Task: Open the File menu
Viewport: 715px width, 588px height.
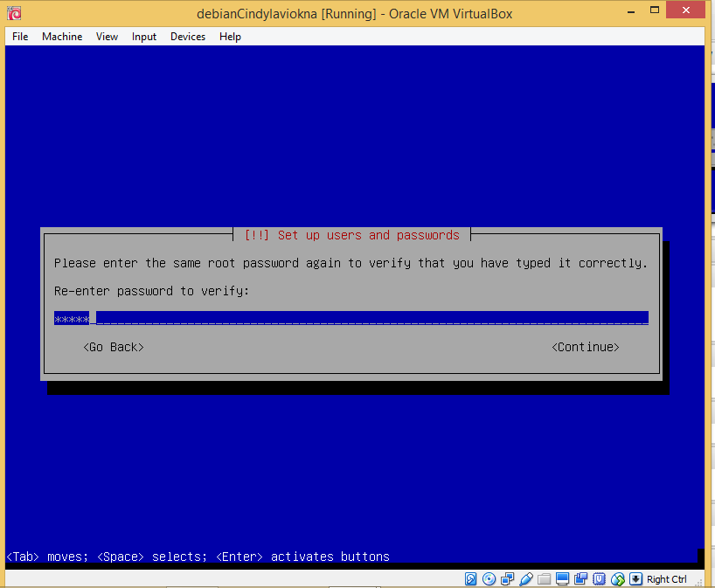Action: (20, 37)
